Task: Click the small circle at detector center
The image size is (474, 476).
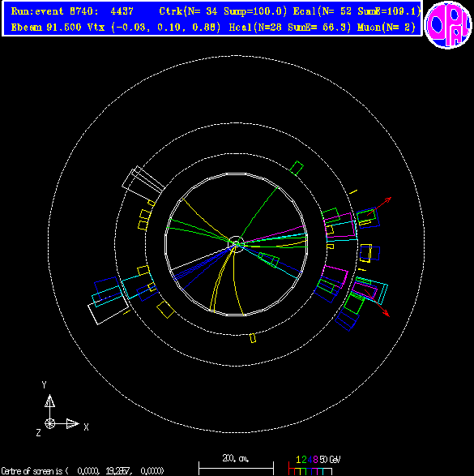Action: (236, 244)
